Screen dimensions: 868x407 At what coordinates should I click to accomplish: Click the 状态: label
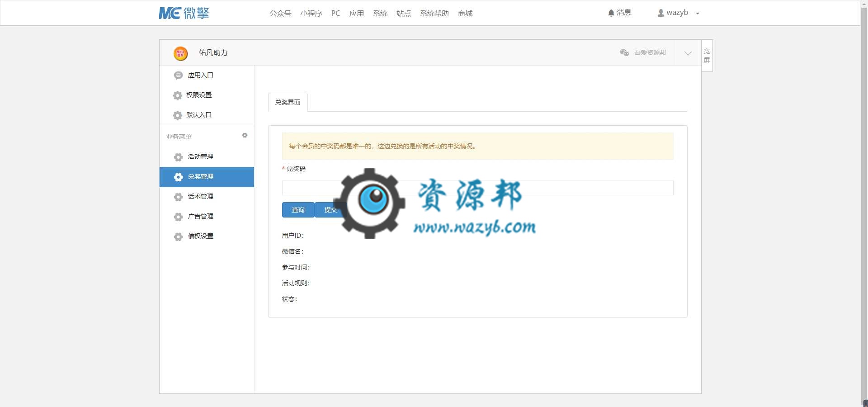(289, 299)
